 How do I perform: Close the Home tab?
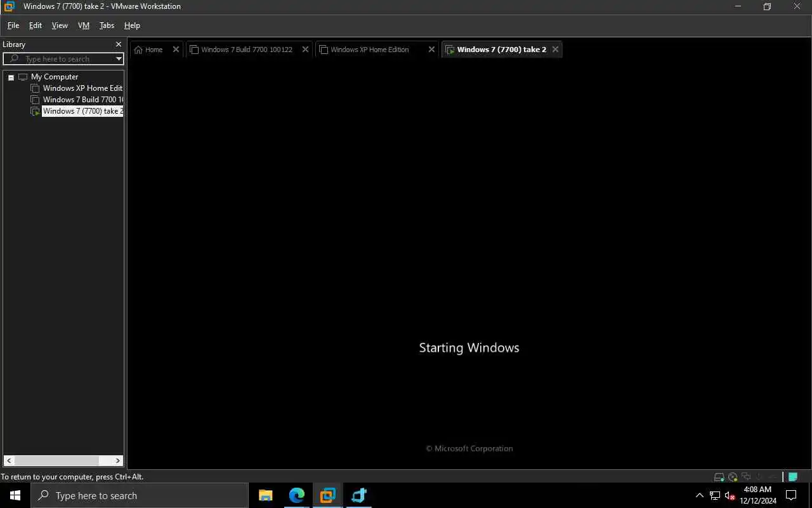tap(176, 50)
